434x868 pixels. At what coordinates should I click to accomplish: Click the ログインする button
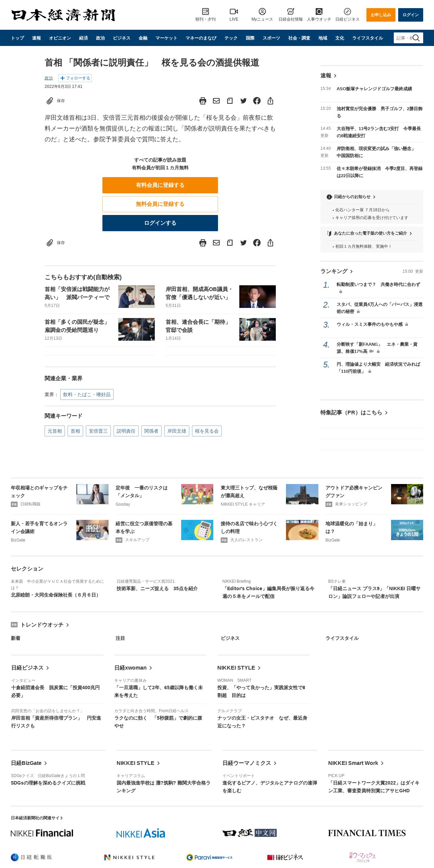[x=160, y=223]
